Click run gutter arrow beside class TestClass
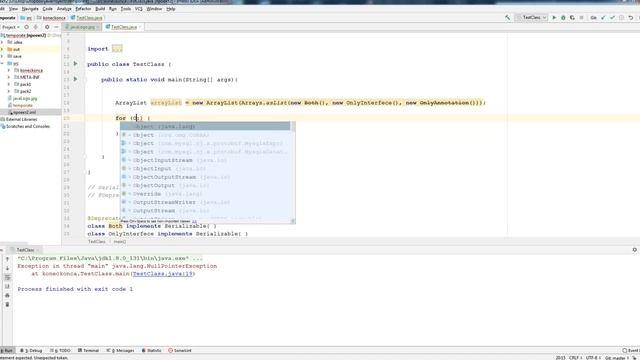 (x=76, y=64)
